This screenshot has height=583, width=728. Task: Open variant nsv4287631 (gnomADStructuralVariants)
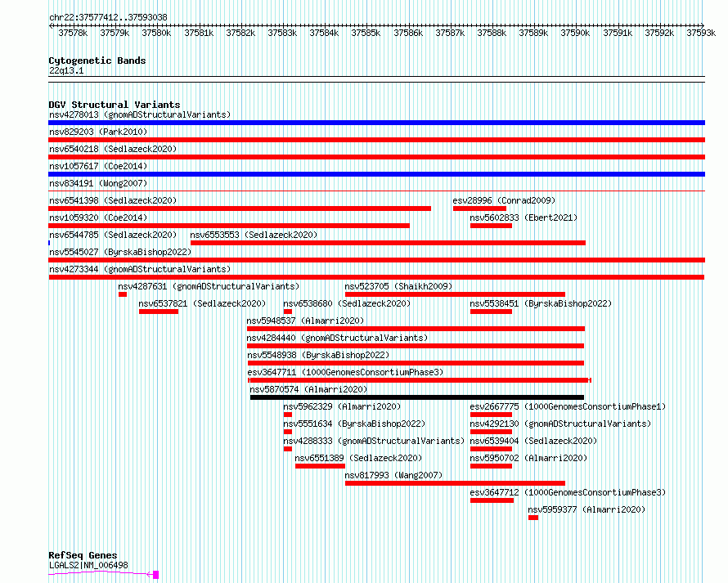click(x=209, y=286)
